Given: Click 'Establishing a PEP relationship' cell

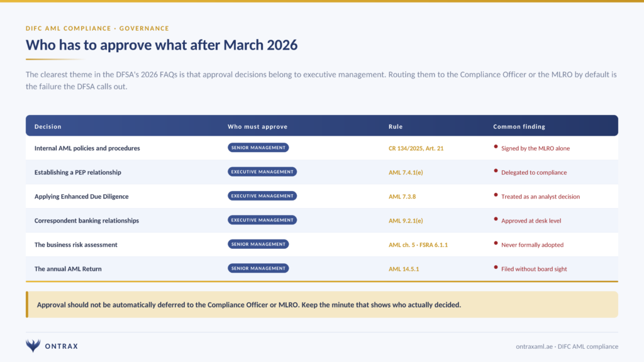Looking at the screenshot, I should 77,172.
